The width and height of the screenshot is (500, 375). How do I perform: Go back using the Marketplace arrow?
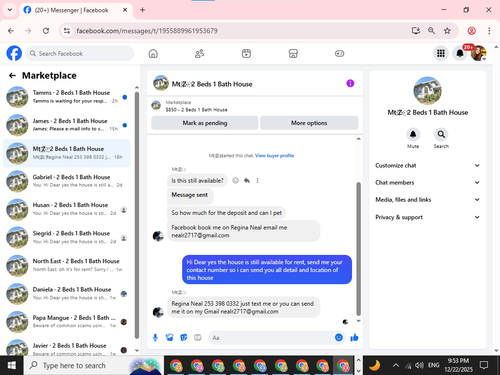12,76
